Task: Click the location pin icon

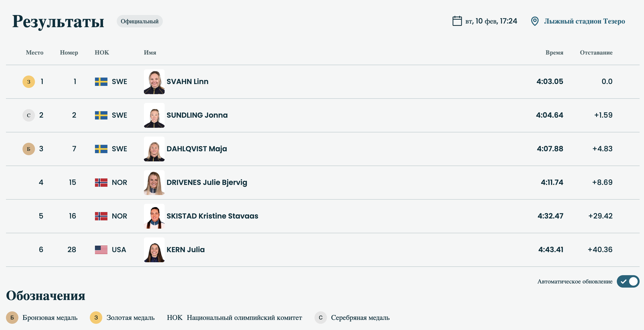Action: (535, 21)
